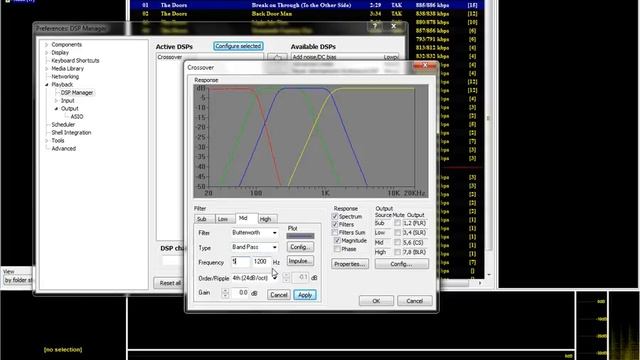Expand the Components tree node

[x=47, y=44]
